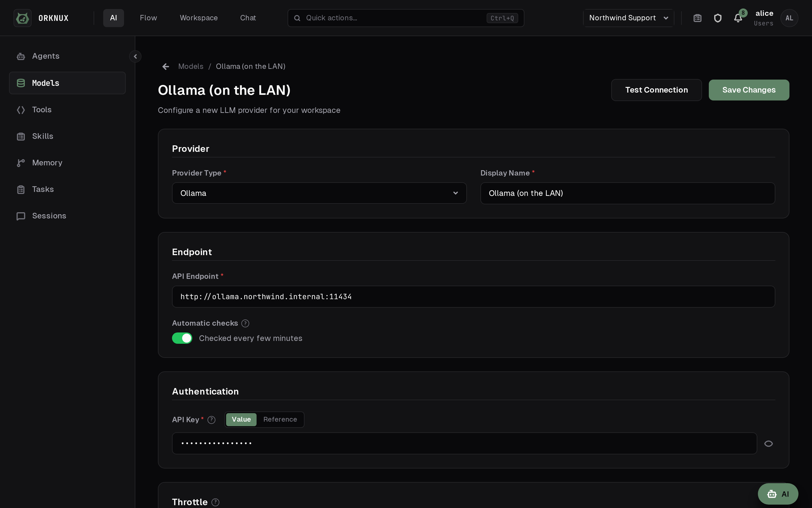812x508 pixels.
Task: Click Save Changes button
Action: [749, 90]
